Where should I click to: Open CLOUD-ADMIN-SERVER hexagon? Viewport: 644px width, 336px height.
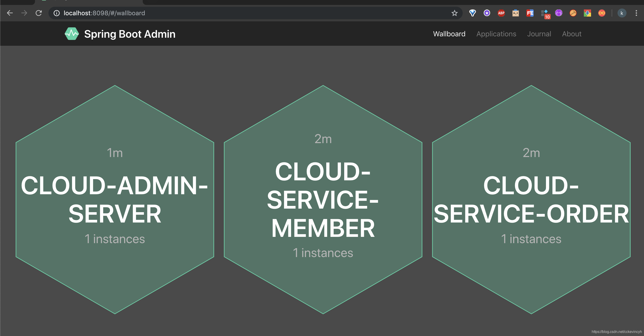point(115,200)
